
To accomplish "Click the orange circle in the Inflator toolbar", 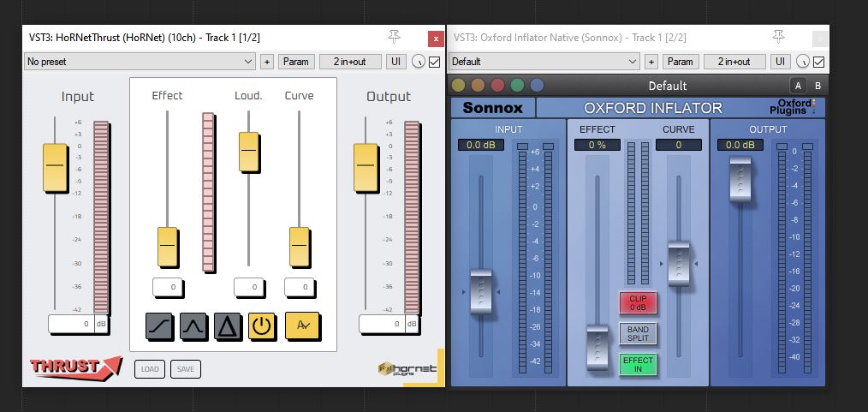I will point(478,86).
